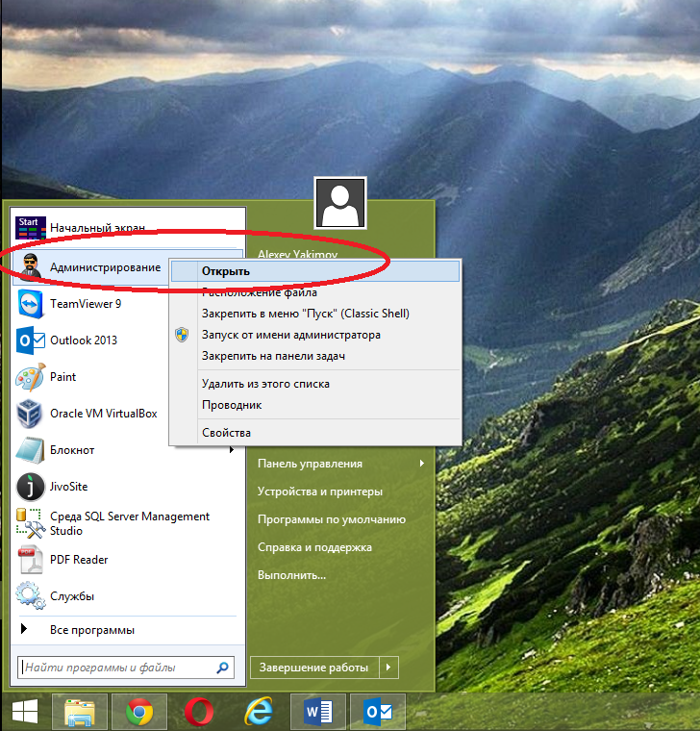This screenshot has height=731, width=700.
Task: Click the Завершение работы button
Action: click(x=314, y=668)
